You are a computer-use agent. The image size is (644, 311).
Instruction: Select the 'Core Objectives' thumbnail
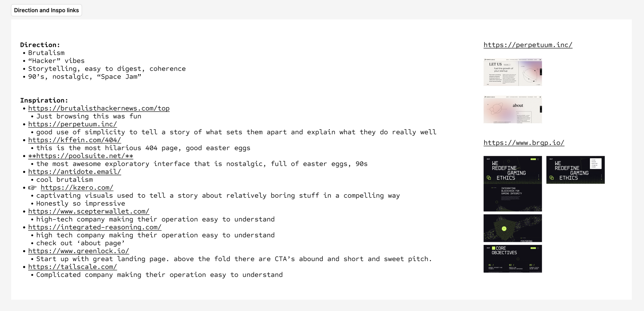click(513, 259)
